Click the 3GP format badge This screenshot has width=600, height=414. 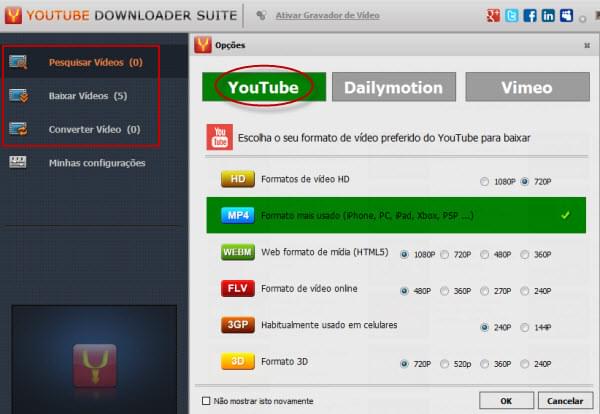238,325
